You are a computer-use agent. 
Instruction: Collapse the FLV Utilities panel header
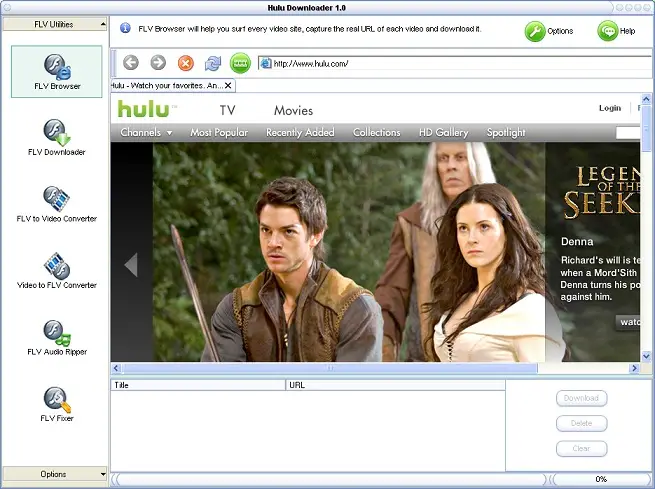(x=54, y=24)
